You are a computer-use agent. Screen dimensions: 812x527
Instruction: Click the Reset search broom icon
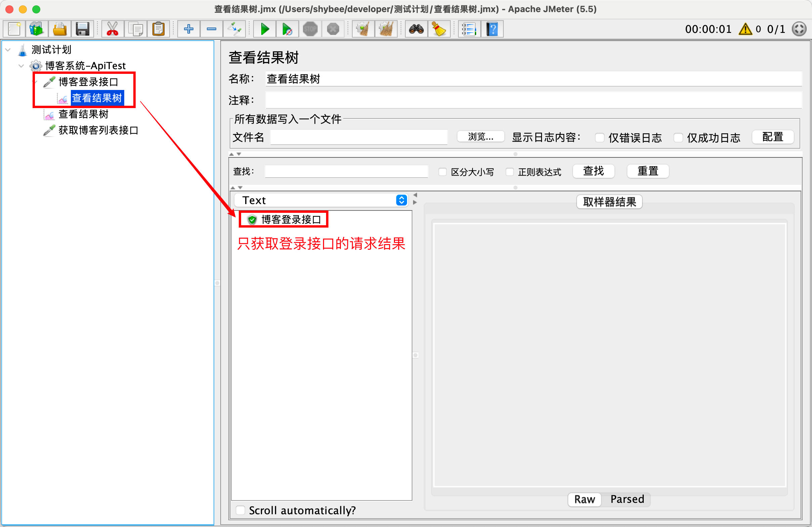tap(439, 29)
